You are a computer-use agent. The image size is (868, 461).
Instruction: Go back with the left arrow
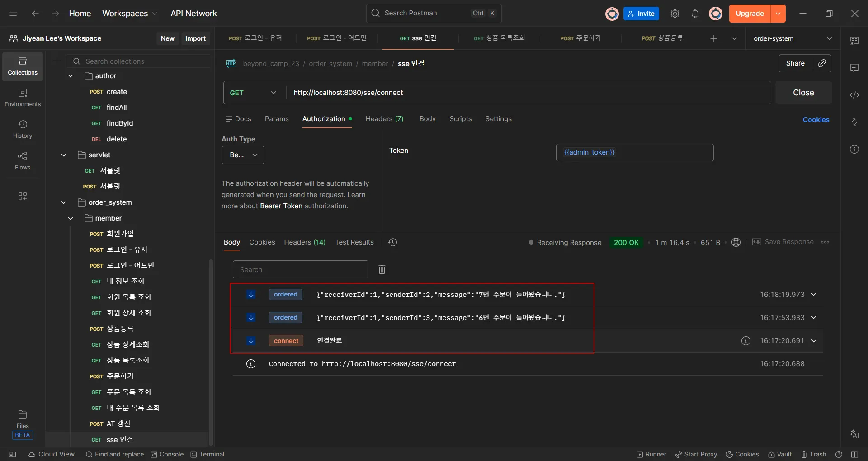35,14
